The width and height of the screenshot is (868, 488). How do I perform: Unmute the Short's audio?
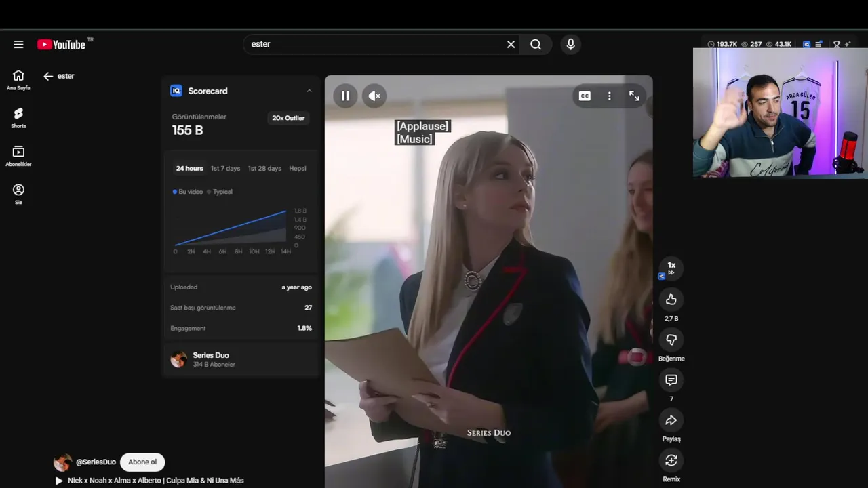point(374,96)
